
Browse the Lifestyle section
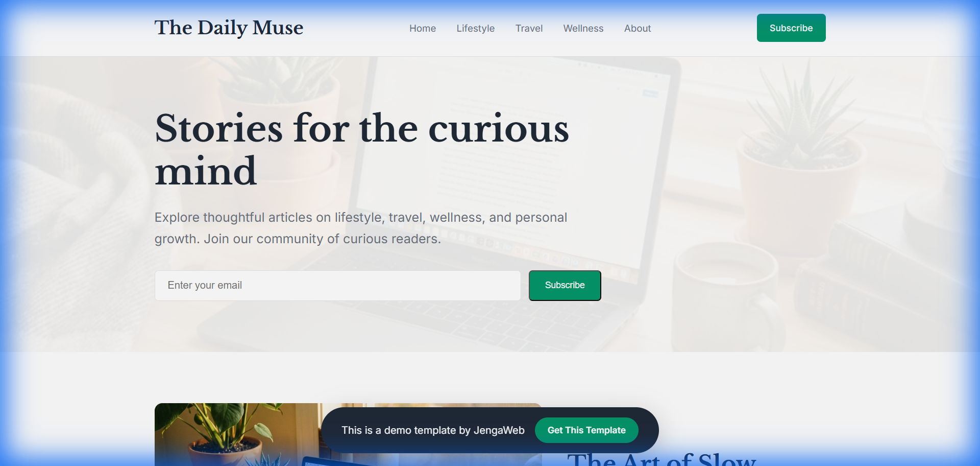tap(475, 28)
